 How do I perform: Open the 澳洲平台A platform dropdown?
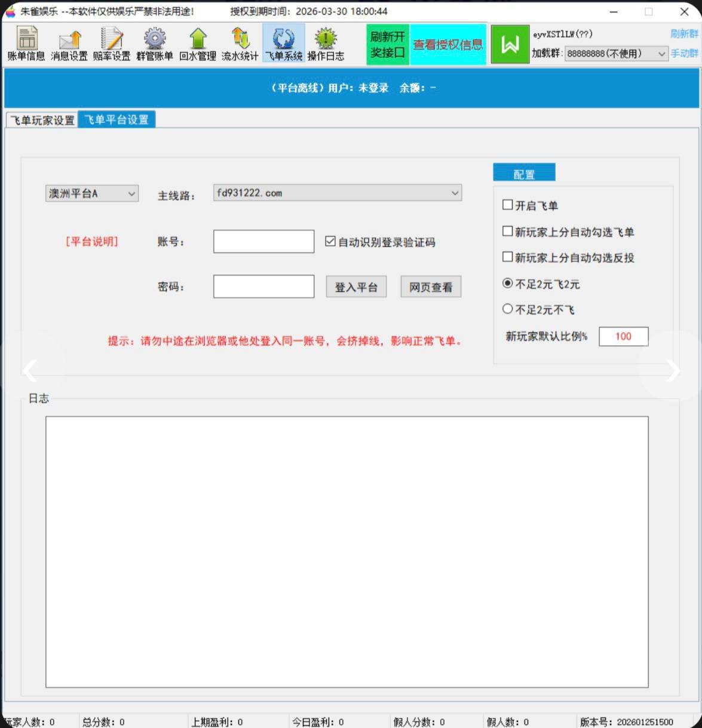point(92,193)
